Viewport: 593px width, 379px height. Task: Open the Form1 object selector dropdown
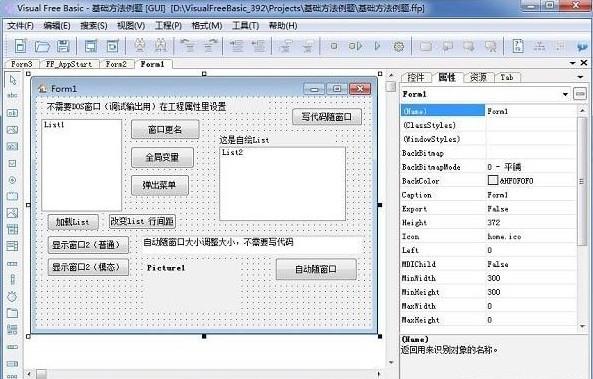pos(565,94)
